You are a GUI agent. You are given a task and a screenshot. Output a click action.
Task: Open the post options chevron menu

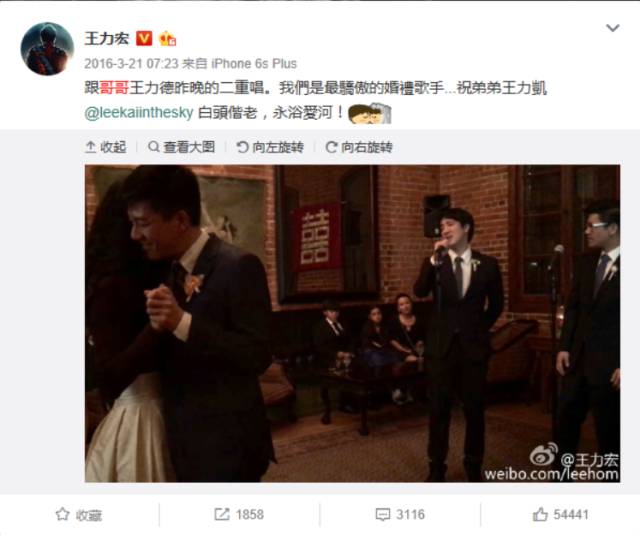pyautogui.click(x=613, y=28)
